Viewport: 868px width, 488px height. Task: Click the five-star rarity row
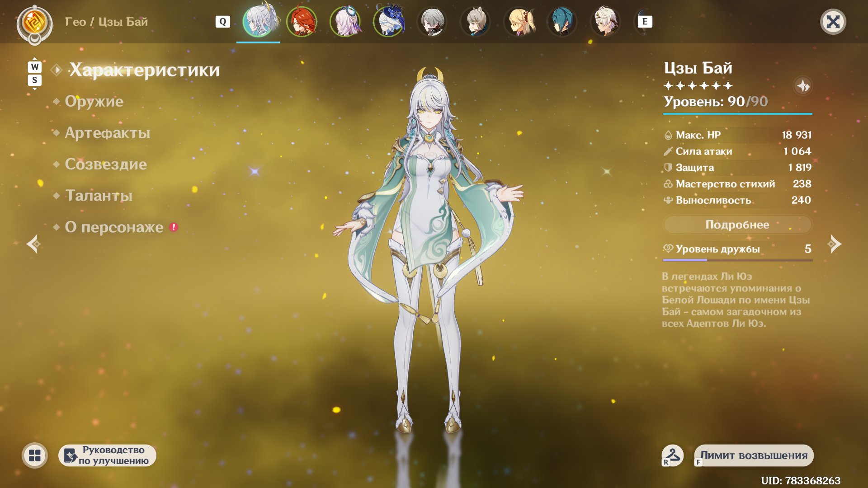(x=698, y=86)
